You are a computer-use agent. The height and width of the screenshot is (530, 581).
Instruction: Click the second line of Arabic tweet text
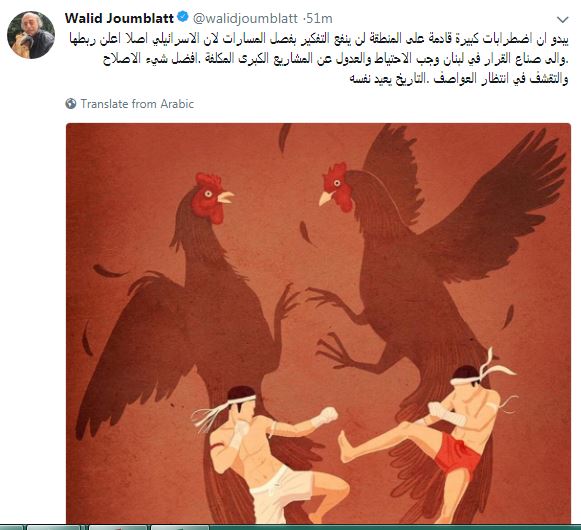pyautogui.click(x=335, y=59)
